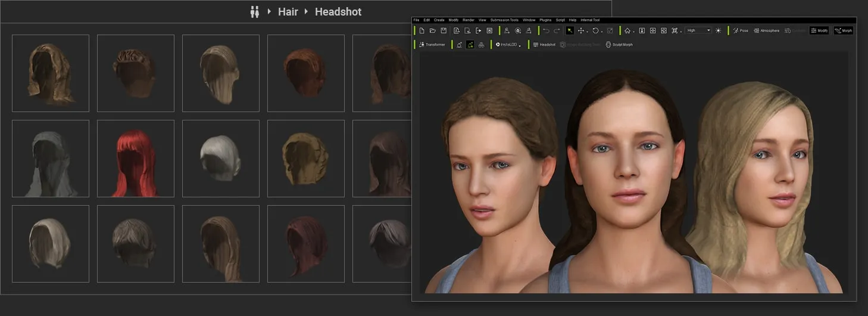This screenshot has height=316, width=868.
Task: Expand the Hair breadcrumb arrow
Action: tap(307, 11)
